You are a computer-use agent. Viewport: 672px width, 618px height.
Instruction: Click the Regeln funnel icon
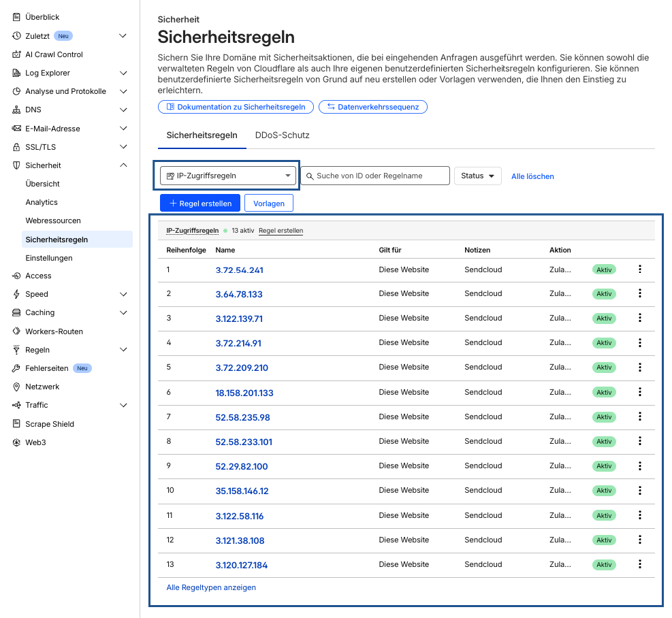pyautogui.click(x=16, y=350)
